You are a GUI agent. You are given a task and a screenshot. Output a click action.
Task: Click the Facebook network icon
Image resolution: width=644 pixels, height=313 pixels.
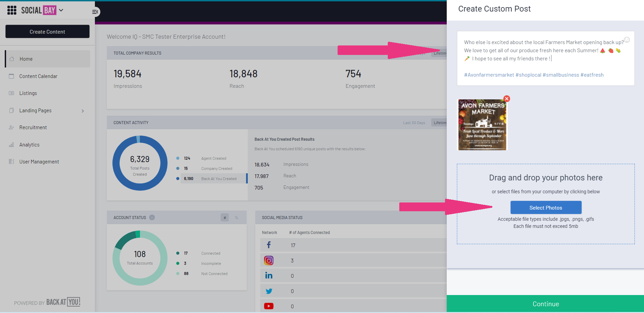[x=269, y=245]
